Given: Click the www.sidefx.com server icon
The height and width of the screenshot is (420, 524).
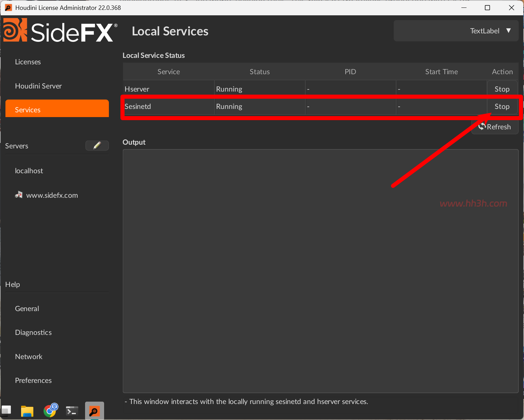Looking at the screenshot, I should [19, 195].
